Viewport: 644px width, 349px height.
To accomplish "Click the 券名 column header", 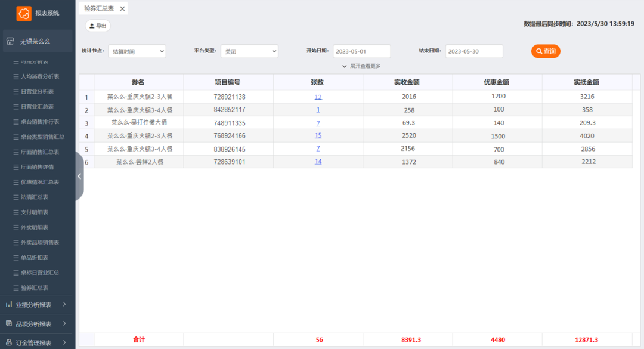I will click(x=138, y=82).
